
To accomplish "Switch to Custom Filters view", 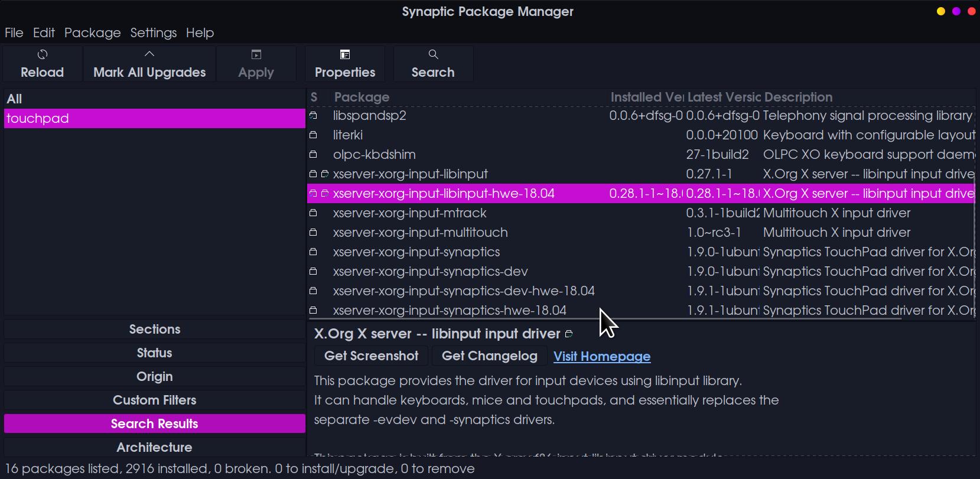I will [x=155, y=400].
